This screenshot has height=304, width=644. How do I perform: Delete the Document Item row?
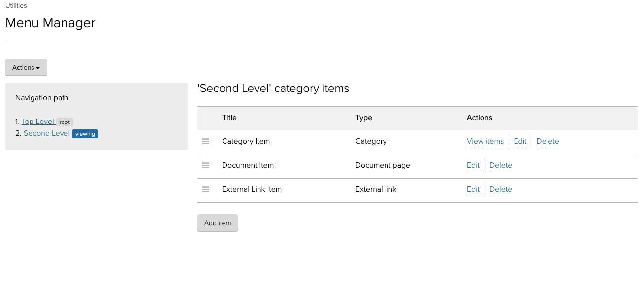pyautogui.click(x=500, y=165)
